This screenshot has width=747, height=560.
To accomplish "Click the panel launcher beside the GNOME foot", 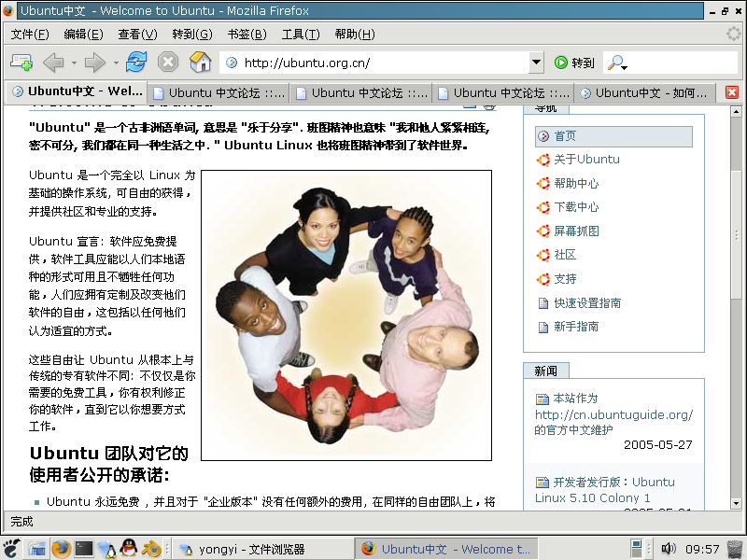I will (x=36, y=549).
